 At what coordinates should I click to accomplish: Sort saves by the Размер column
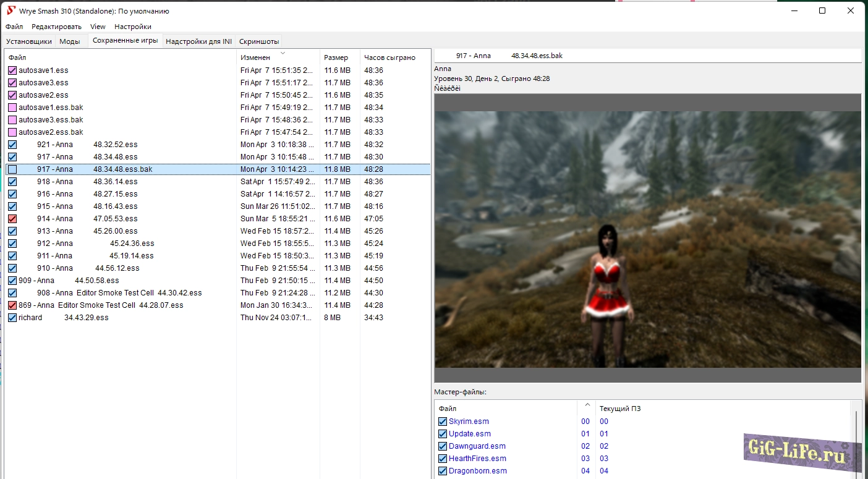(336, 57)
